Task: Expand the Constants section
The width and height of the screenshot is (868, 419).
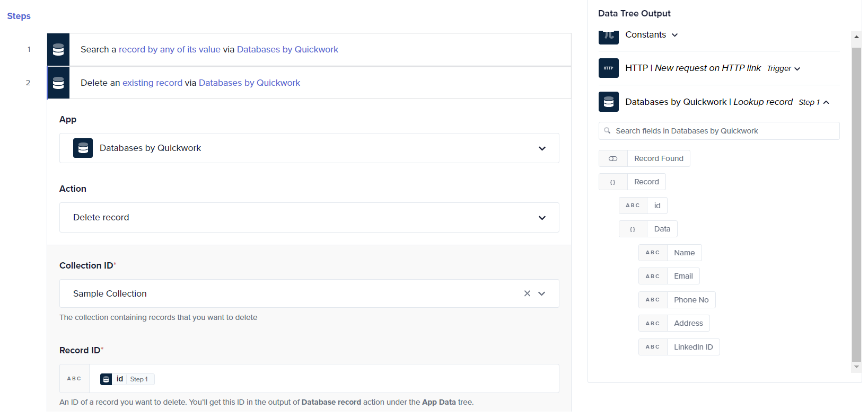Action: [675, 35]
